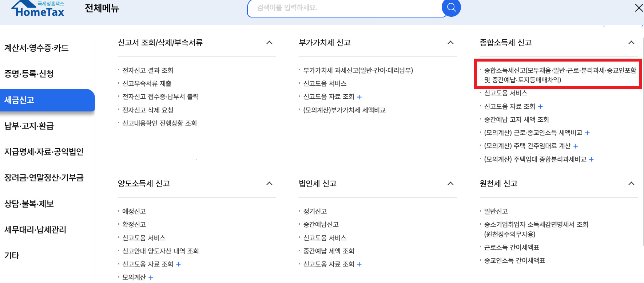Click the search magnifier icon
The width and height of the screenshot is (644, 283).
pyautogui.click(x=451, y=8)
